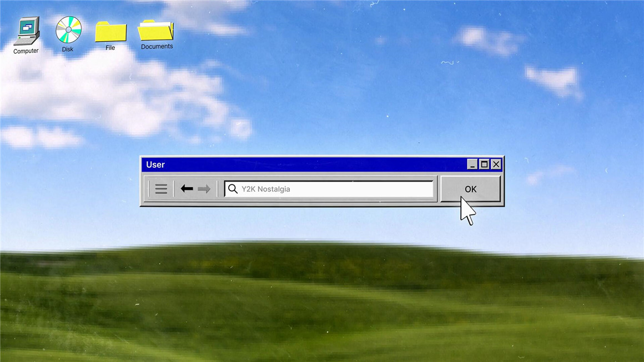The width and height of the screenshot is (644, 362).
Task: Click the toolbar separator before the search box
Action: [x=217, y=189]
